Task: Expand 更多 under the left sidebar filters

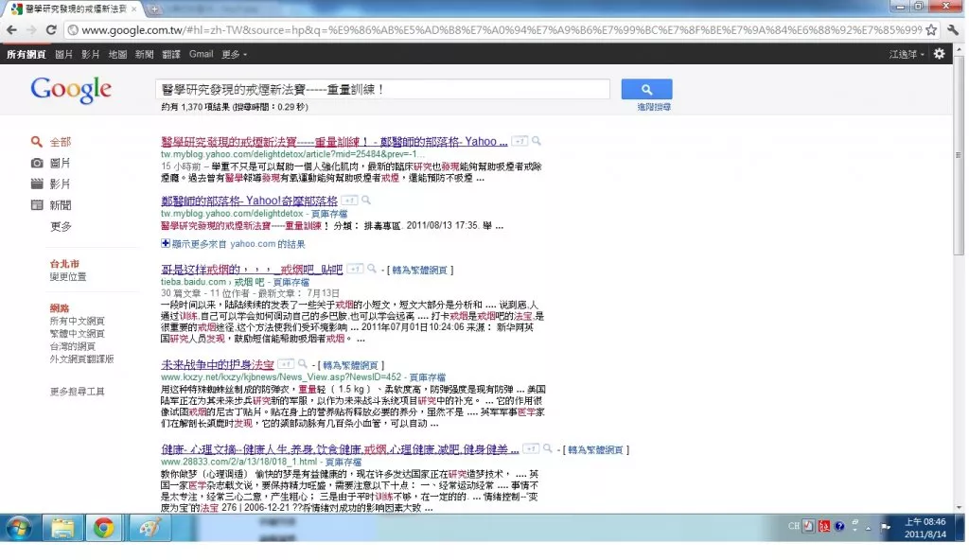Action: click(61, 226)
